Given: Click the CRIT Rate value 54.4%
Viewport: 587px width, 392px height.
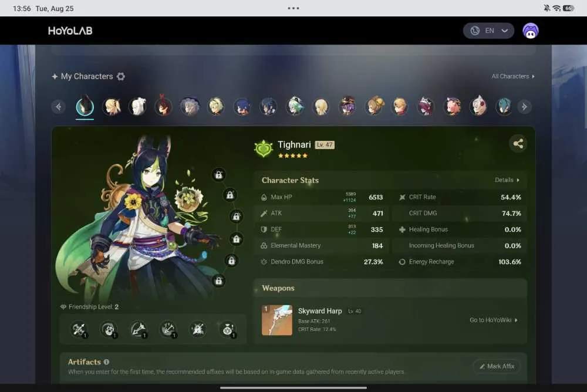Looking at the screenshot, I should 511,197.
